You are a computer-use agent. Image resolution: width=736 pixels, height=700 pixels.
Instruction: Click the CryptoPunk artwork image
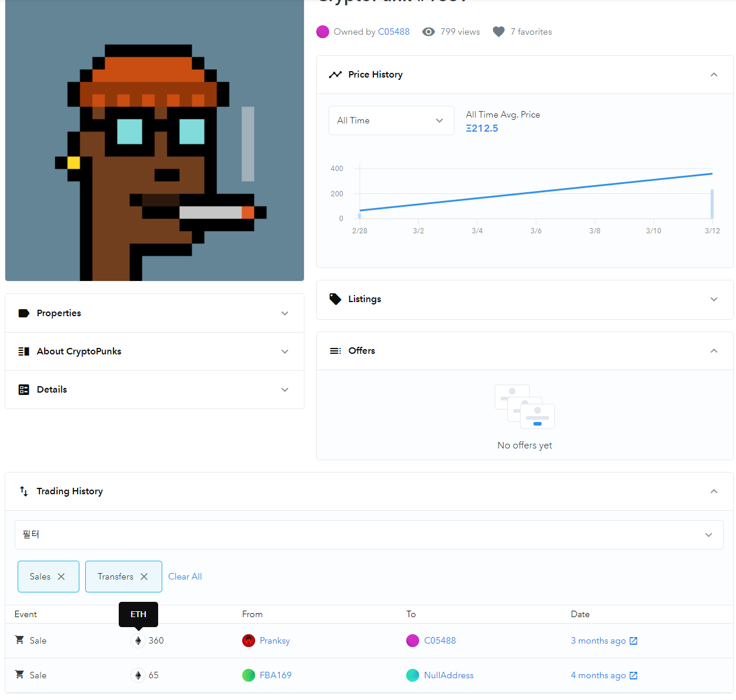pos(155,140)
